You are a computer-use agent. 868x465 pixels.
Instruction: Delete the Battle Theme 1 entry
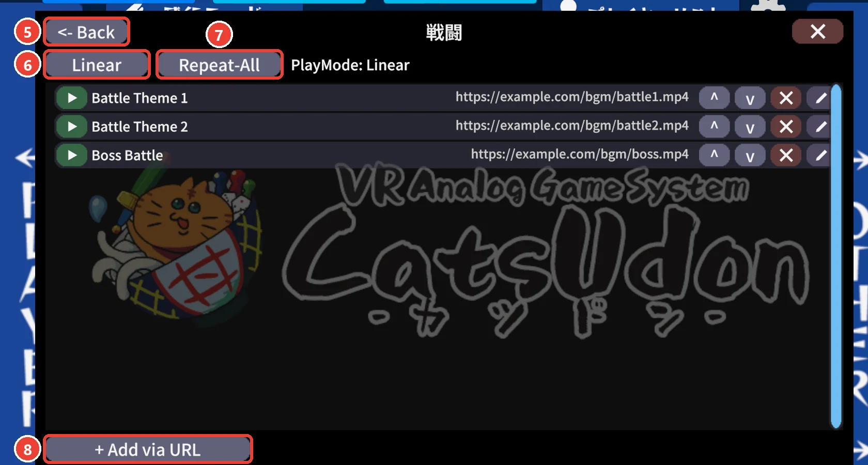tap(786, 98)
